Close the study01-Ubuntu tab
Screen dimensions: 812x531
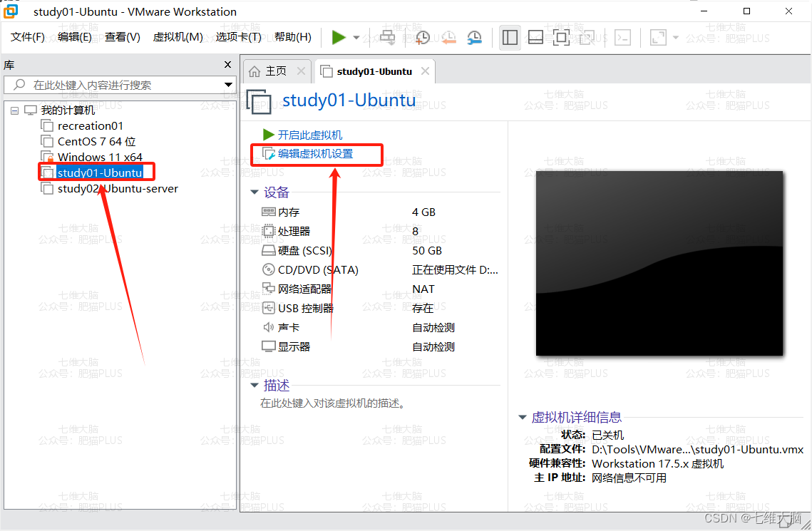coord(425,71)
